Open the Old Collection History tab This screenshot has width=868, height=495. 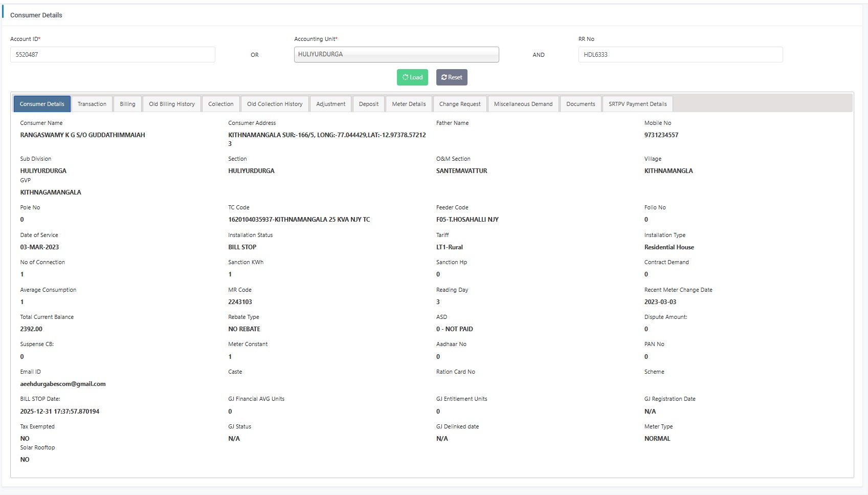(x=275, y=104)
